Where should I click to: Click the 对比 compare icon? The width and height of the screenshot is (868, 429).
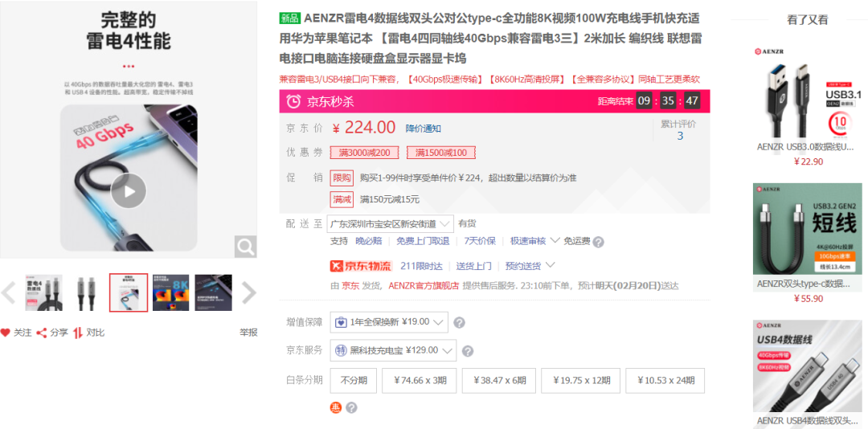point(78,333)
